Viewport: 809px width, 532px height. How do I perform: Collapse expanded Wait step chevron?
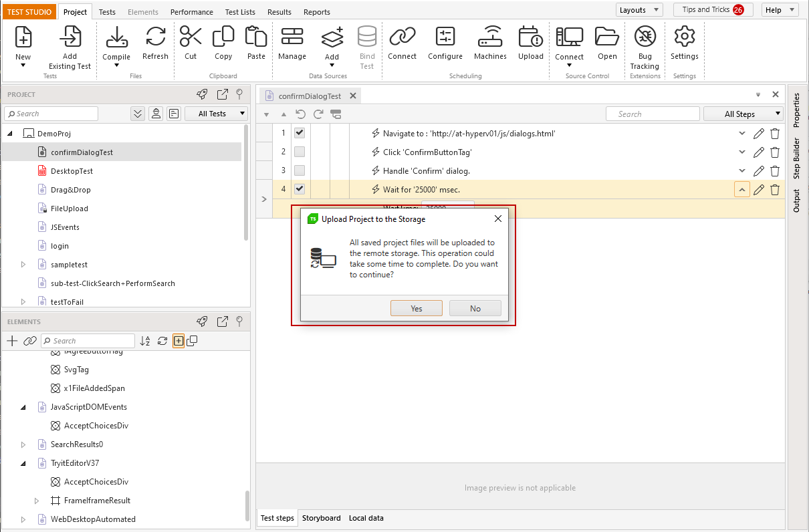coord(741,190)
